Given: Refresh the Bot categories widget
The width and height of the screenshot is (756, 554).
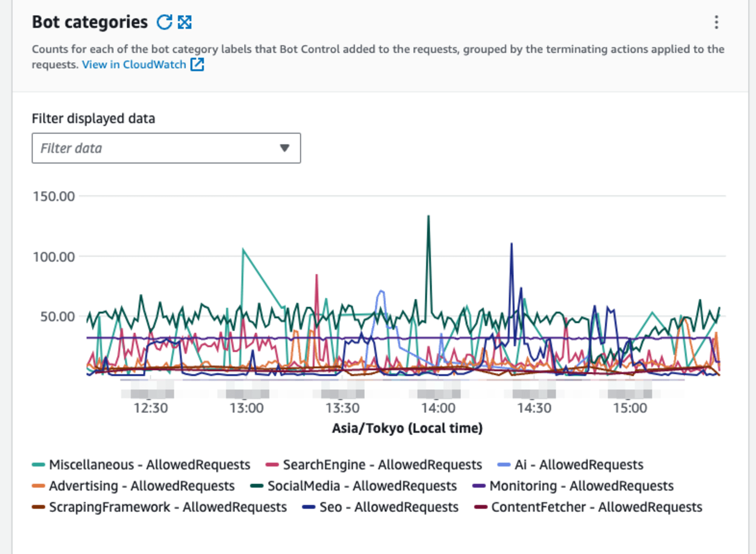Looking at the screenshot, I should (164, 22).
